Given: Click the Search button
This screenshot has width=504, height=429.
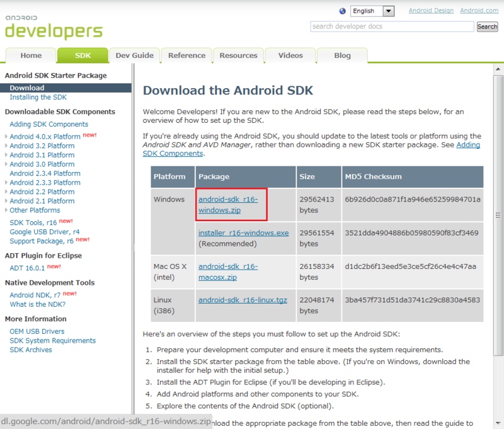Looking at the screenshot, I should 487,26.
